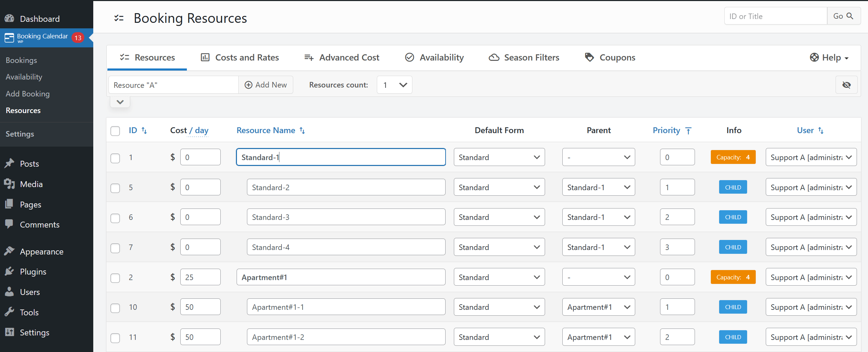The height and width of the screenshot is (352, 868).
Task: Open the Coupons tab
Action: [x=610, y=57]
